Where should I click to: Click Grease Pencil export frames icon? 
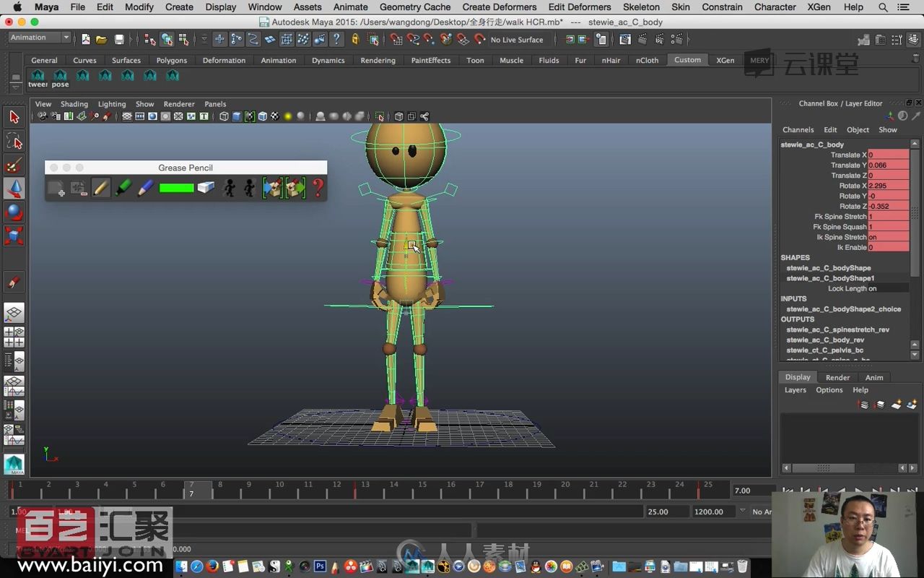click(x=295, y=189)
